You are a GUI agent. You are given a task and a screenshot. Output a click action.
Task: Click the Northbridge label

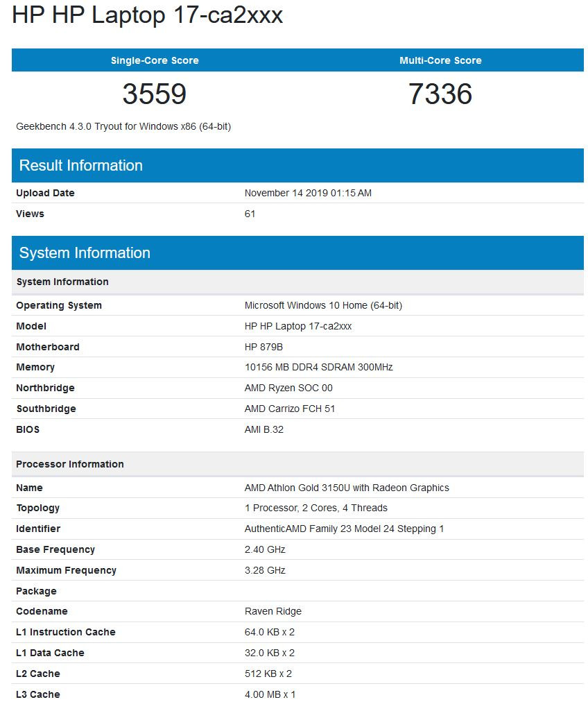45,388
